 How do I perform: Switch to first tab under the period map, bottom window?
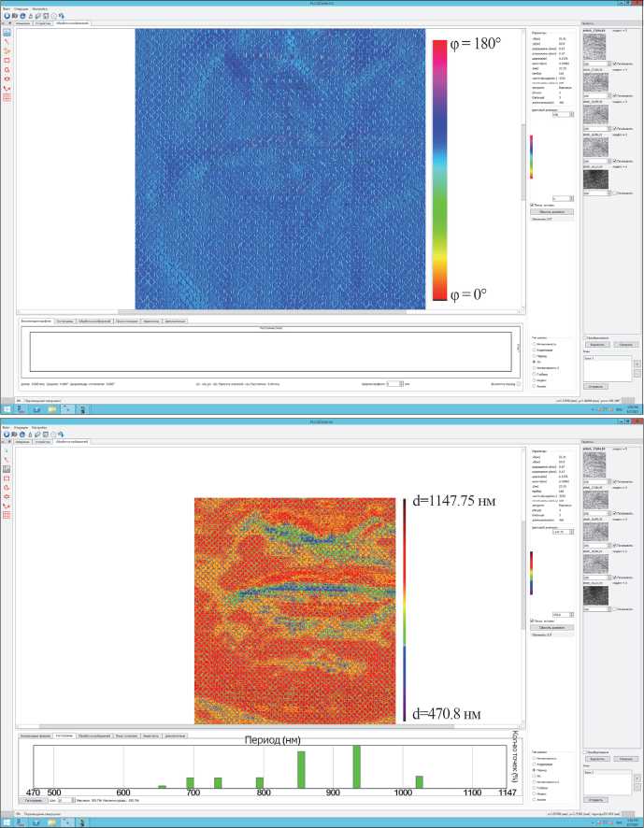(36, 735)
